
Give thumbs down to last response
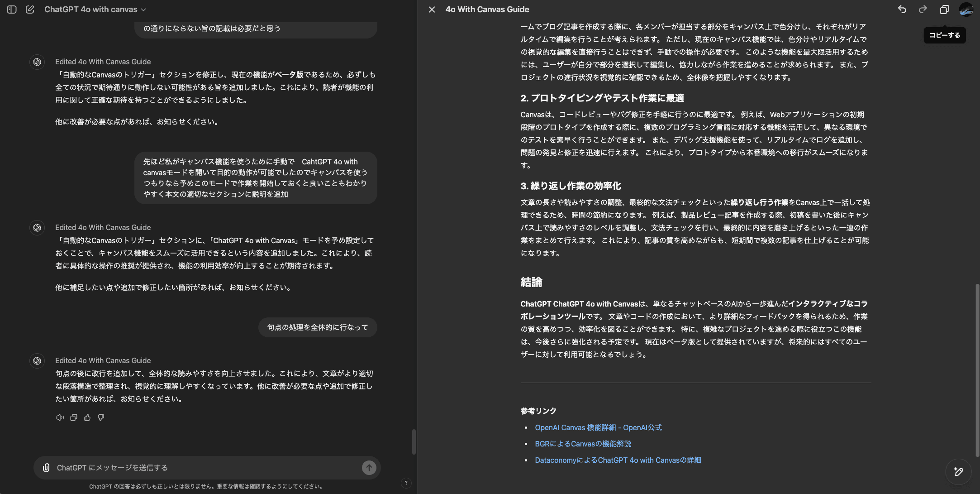[101, 417]
